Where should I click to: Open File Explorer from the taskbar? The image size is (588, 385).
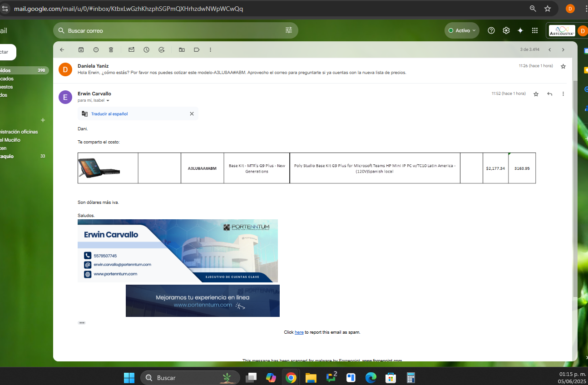pos(311,377)
